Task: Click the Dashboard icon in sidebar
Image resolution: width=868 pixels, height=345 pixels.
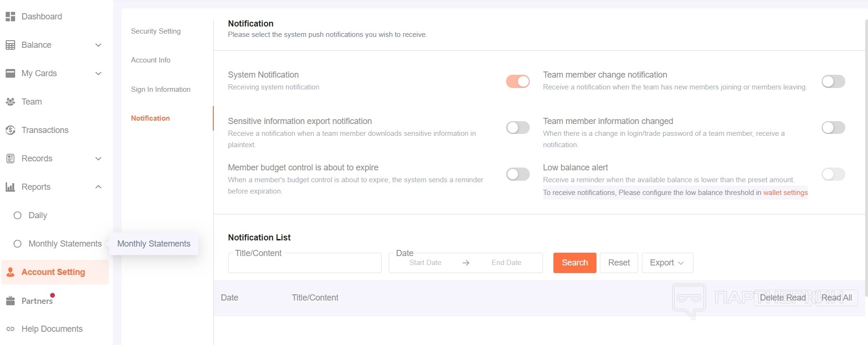Action: [10, 17]
